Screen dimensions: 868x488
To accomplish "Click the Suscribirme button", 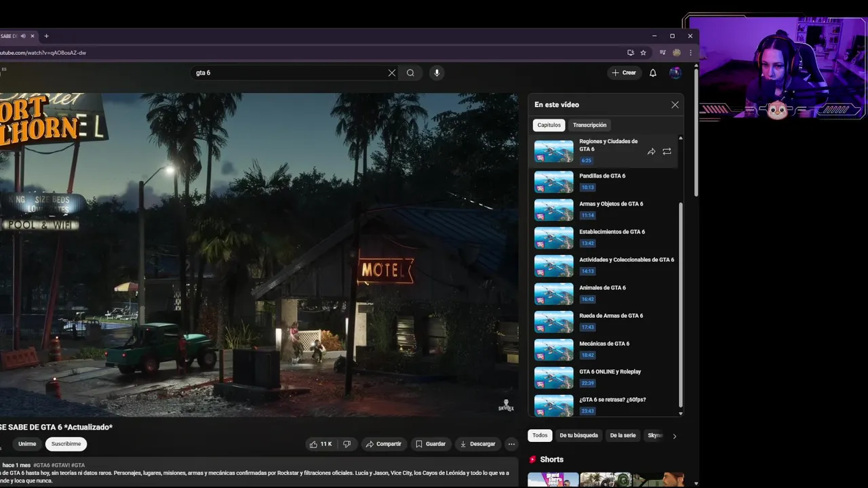I will (66, 444).
